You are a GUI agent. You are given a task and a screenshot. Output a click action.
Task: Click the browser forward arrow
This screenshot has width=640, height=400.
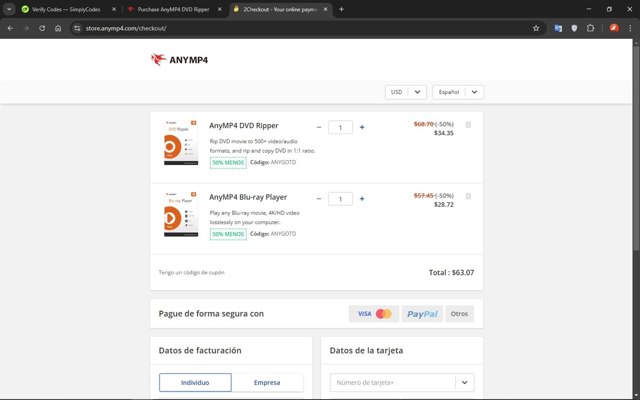(x=26, y=28)
